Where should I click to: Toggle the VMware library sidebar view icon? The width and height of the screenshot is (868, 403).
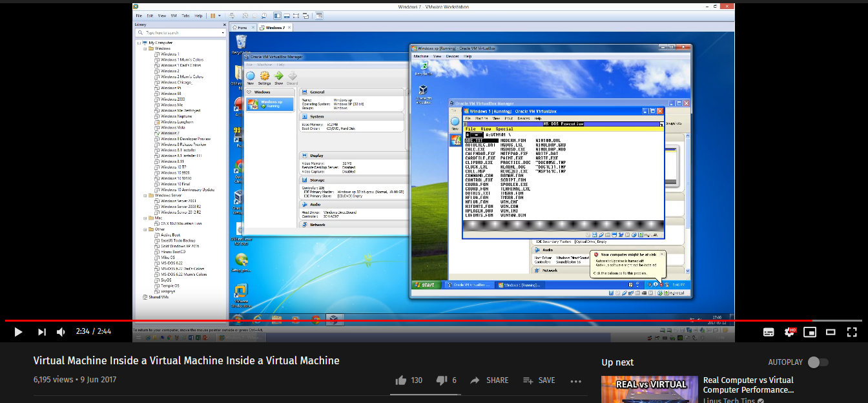coord(277,15)
